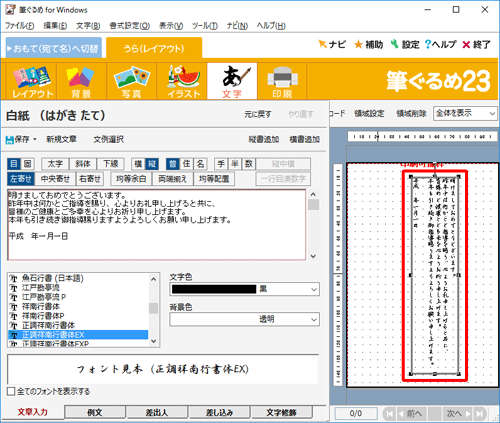The height and width of the screenshot is (423, 500).
Task: Align text with 中央寄せ
Action: pyautogui.click(x=55, y=179)
